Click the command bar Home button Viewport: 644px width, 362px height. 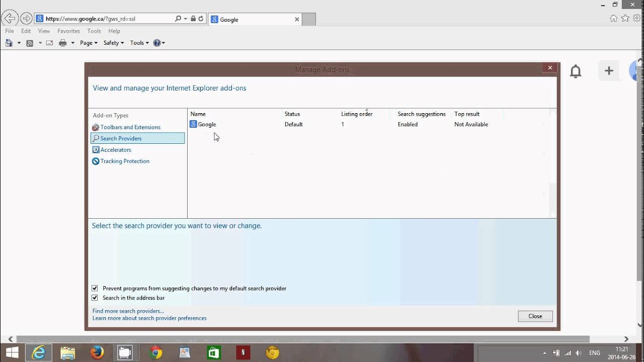pos(9,43)
